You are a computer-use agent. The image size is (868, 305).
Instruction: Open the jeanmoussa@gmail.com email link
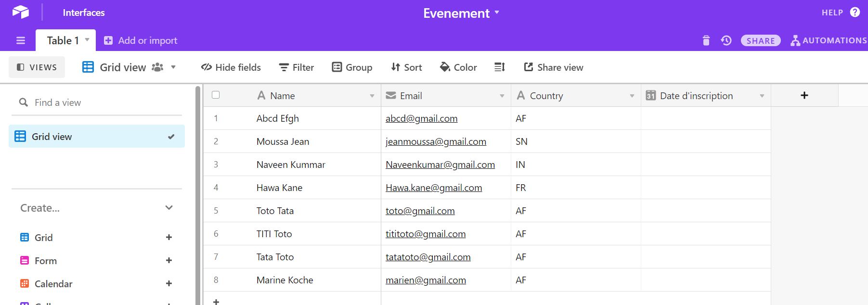436,141
